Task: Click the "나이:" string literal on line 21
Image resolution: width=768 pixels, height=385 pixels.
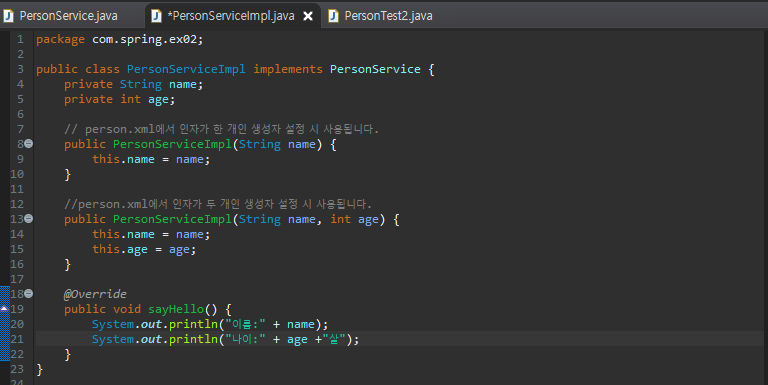Action: click(245, 339)
